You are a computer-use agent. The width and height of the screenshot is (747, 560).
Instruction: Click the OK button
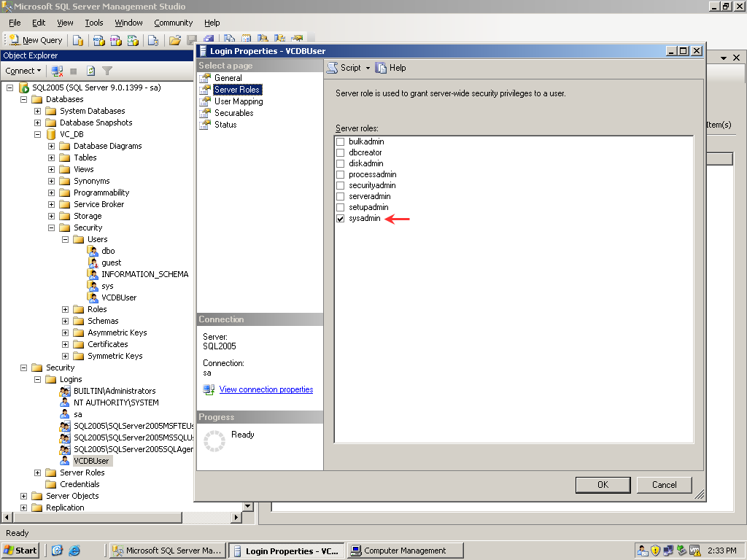coord(603,485)
